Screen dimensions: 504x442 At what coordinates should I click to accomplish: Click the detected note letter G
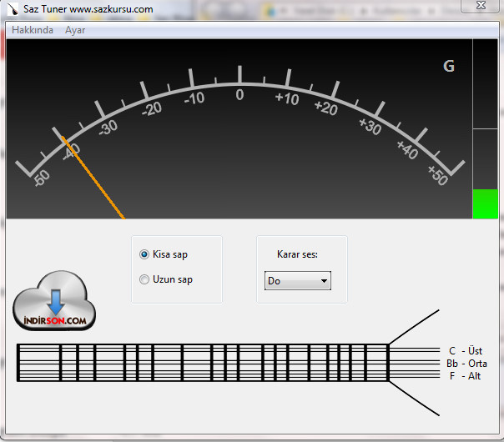coord(449,66)
